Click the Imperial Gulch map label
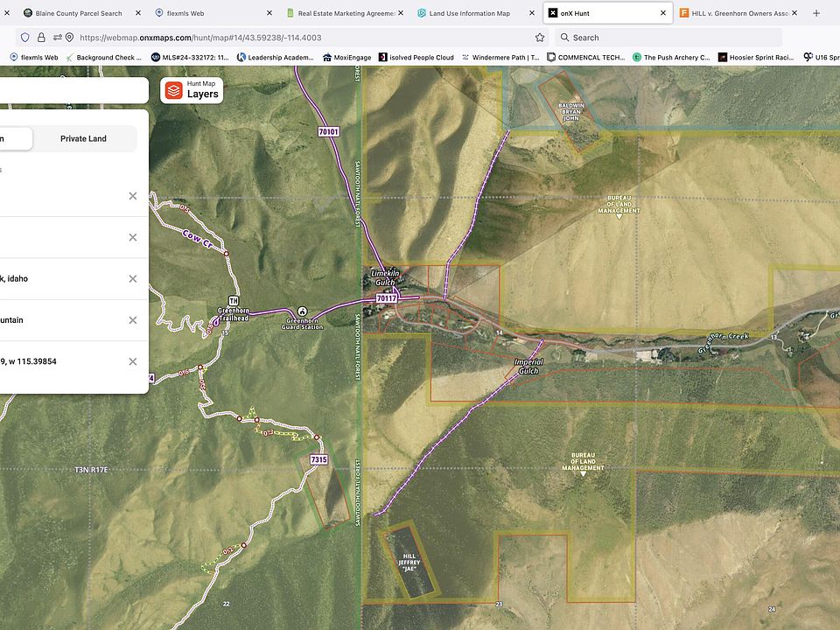Screen dimensions: 840x630 tap(528, 367)
